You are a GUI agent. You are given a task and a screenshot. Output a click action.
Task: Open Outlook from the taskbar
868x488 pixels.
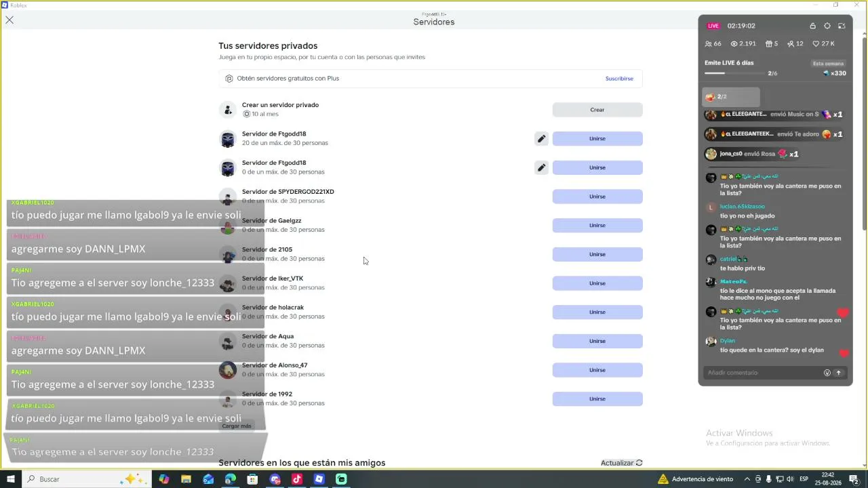coord(208,479)
